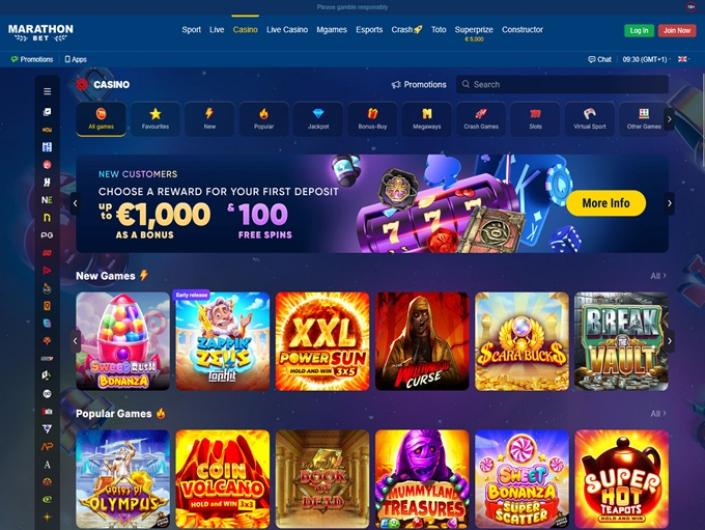Open the XXL Power Sun game thumbnail
The height and width of the screenshot is (530, 705).
322,341
